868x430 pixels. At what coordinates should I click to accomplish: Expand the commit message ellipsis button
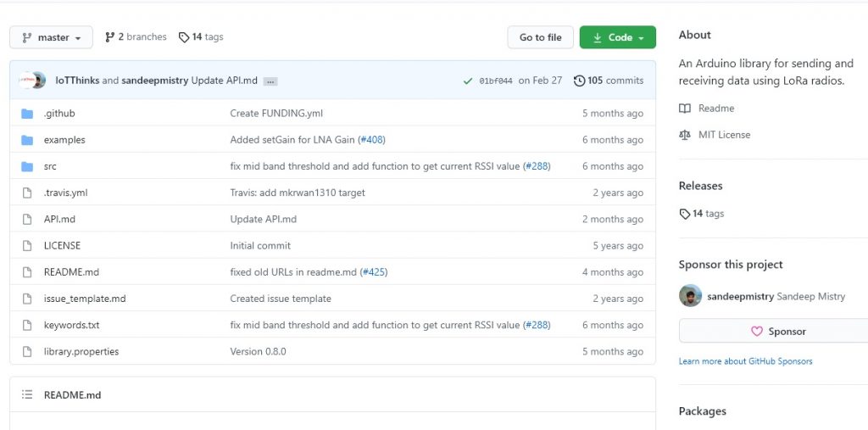click(270, 81)
